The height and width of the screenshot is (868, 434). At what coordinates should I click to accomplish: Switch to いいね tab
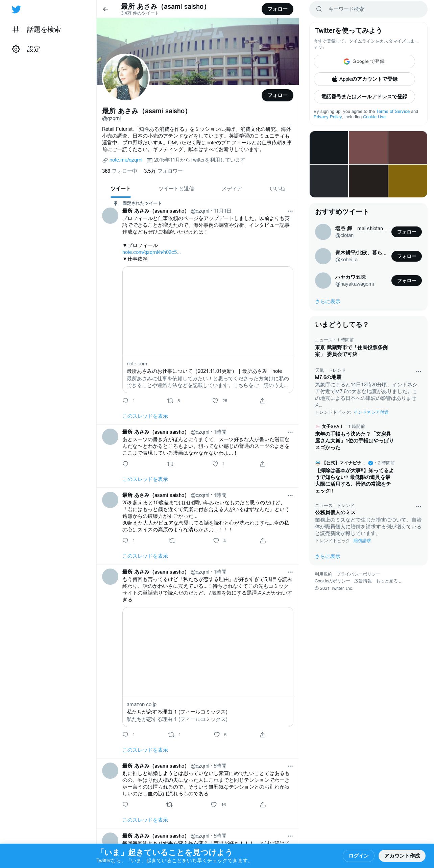(277, 189)
